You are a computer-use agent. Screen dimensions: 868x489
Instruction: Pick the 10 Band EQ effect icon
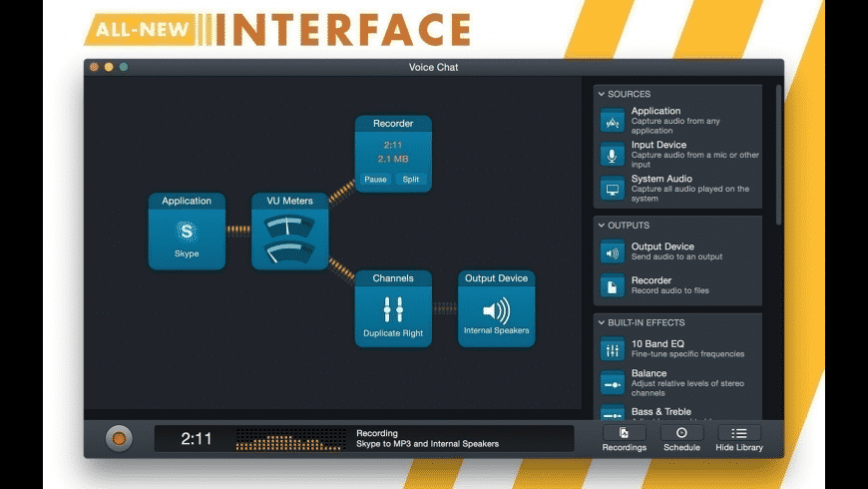pyautogui.click(x=613, y=349)
